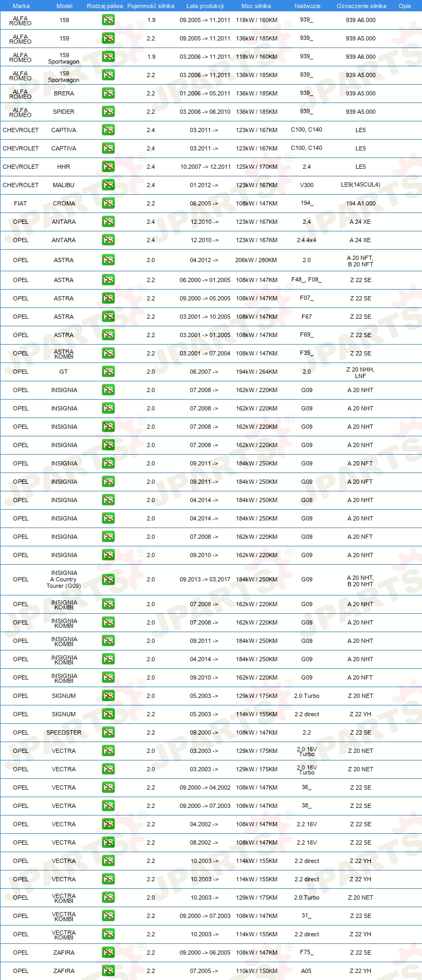Click the fuel icon in the Opel Astra F69_ row
This screenshot has width=422, height=980.
pyautogui.click(x=108, y=335)
